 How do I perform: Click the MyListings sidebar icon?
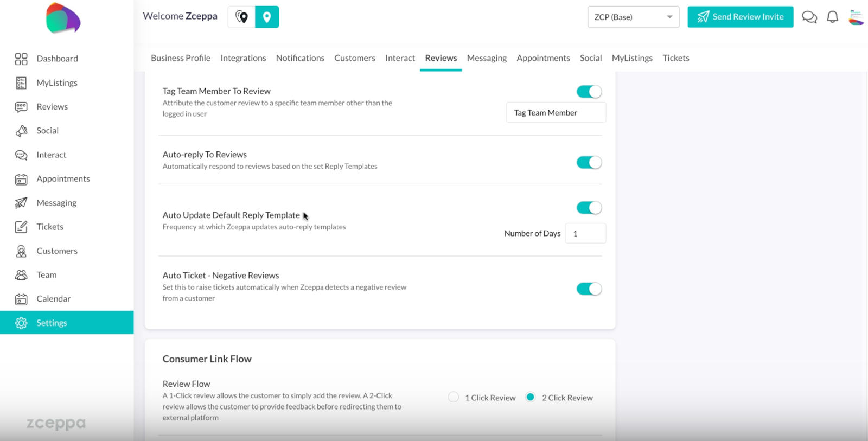pos(21,83)
